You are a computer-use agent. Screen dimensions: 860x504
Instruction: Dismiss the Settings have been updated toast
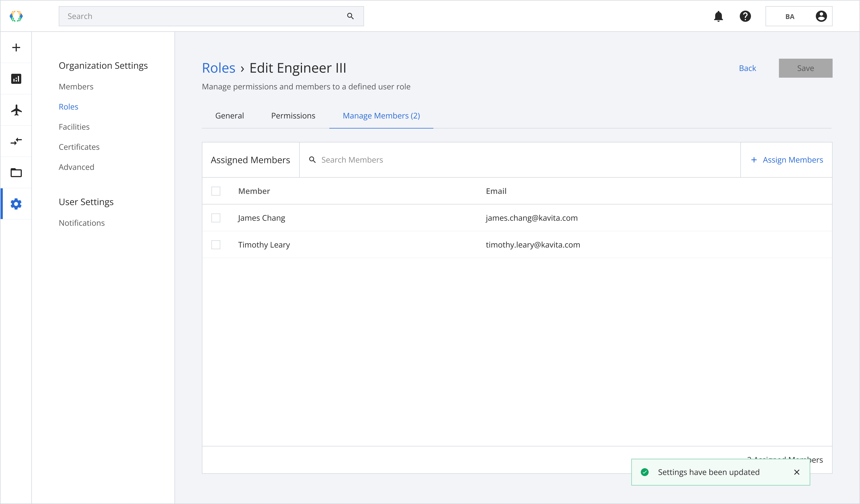tap(797, 472)
